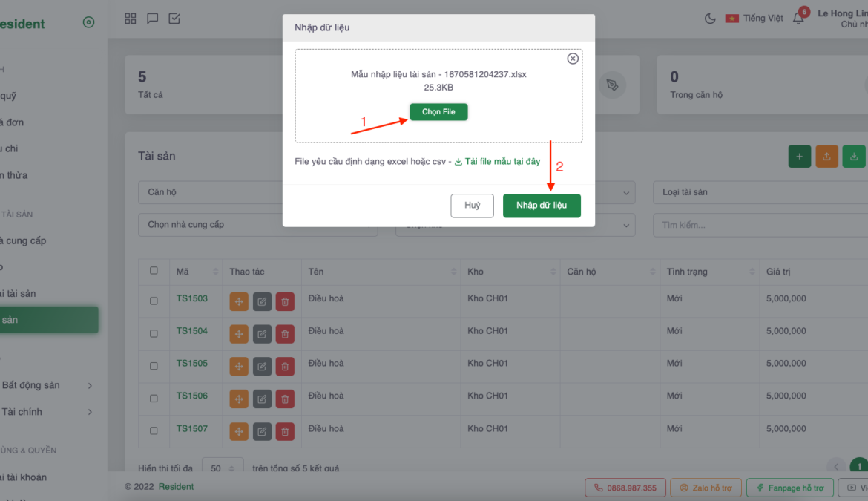Image resolution: width=868 pixels, height=501 pixels.
Task: Toggle the select-all checkbox in table header
Action: tap(154, 271)
